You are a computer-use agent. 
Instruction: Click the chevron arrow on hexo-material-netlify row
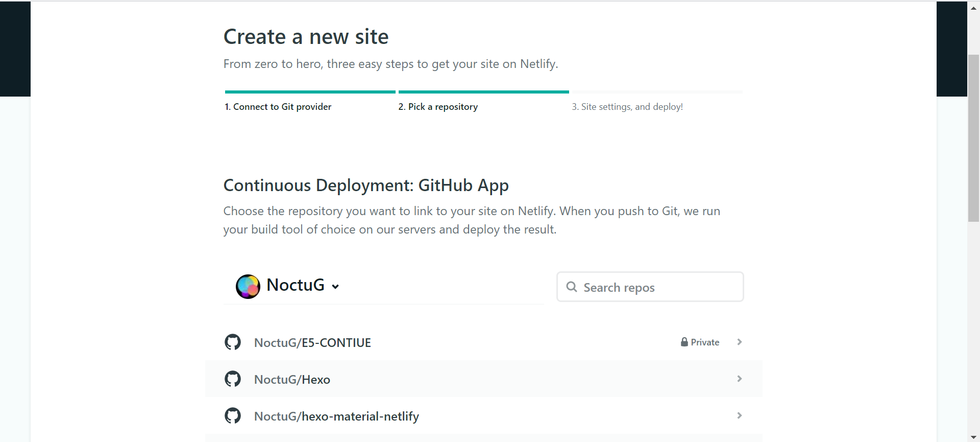pyautogui.click(x=740, y=415)
